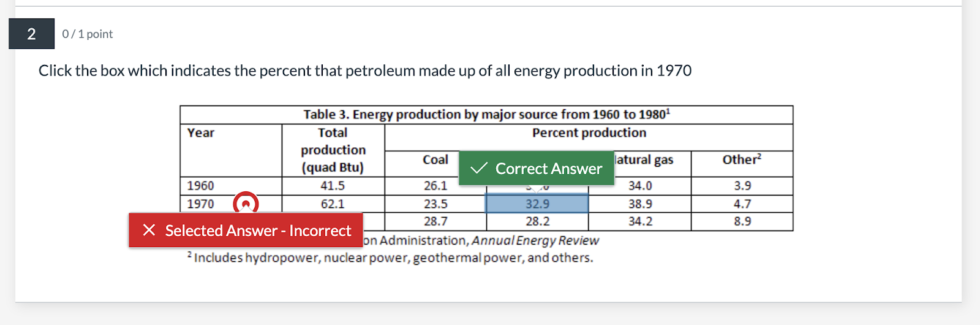The image size is (980, 325).
Task: Click the Annual Energy Review source text
Action: [x=535, y=240]
